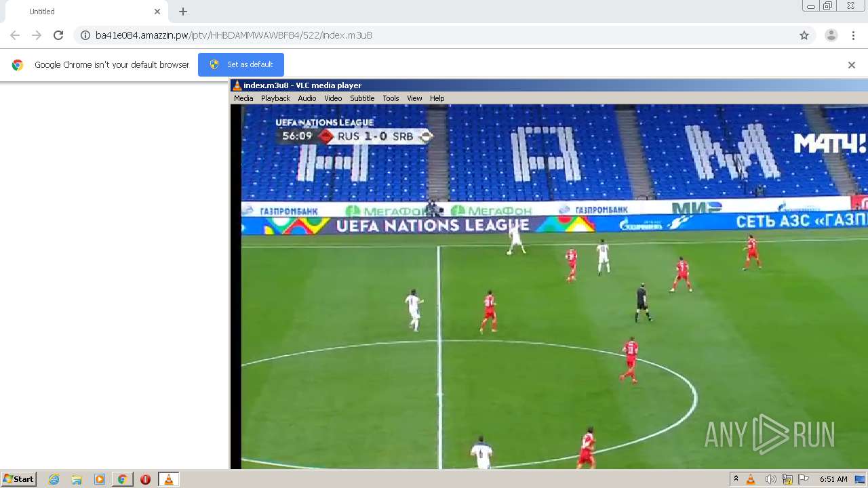This screenshot has width=868, height=488.
Task: Launch Internet Explorer from the taskbar
Action: point(54,479)
